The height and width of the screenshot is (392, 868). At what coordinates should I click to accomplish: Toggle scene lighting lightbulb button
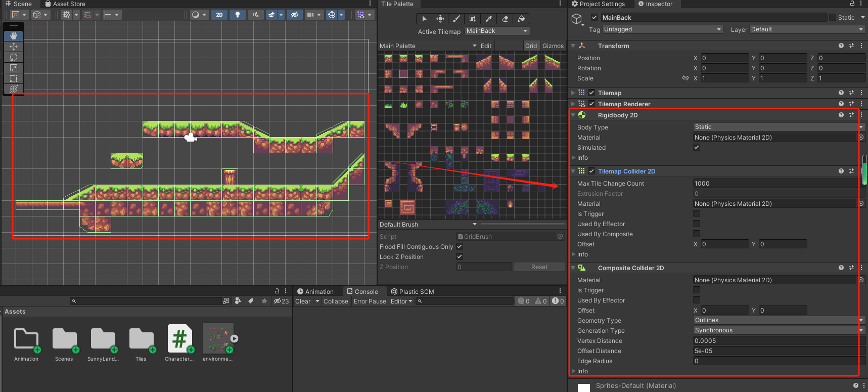pyautogui.click(x=237, y=15)
